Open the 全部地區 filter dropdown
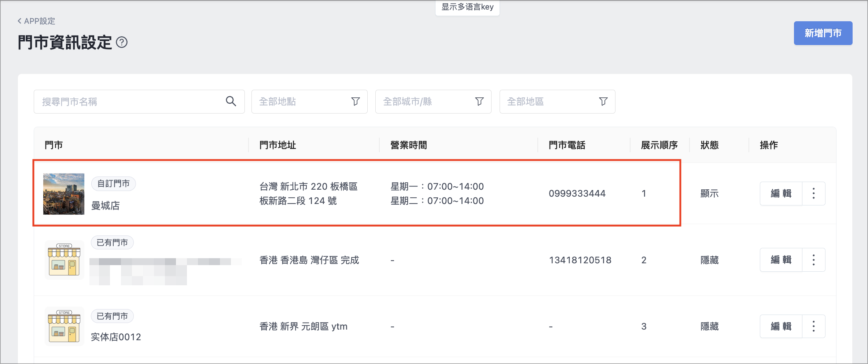The width and height of the screenshot is (868, 364). click(x=557, y=101)
